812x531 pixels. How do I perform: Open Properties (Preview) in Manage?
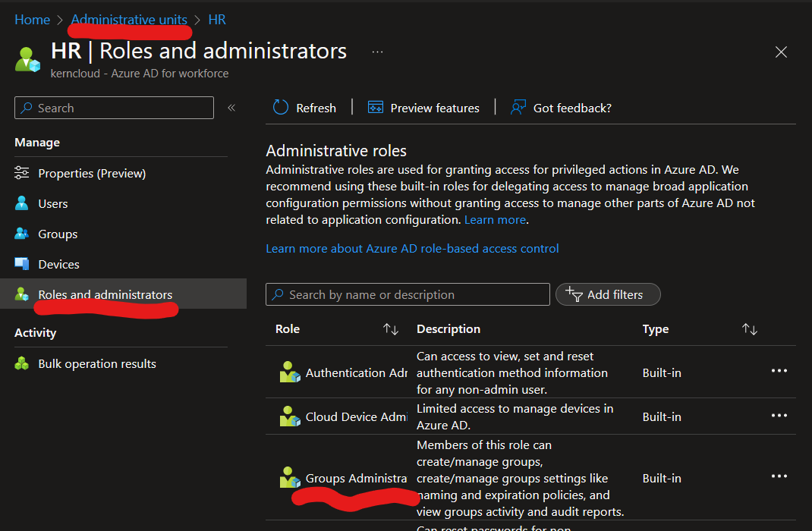(92, 174)
